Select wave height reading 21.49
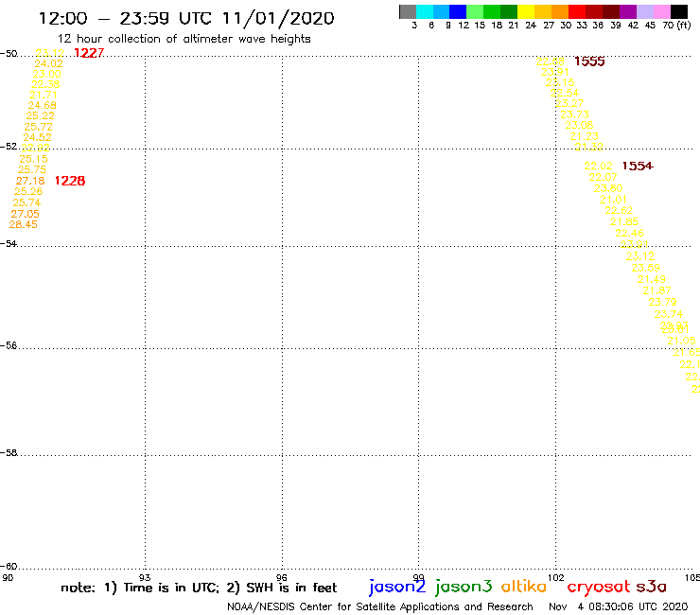This screenshot has width=700, height=615. [x=652, y=279]
